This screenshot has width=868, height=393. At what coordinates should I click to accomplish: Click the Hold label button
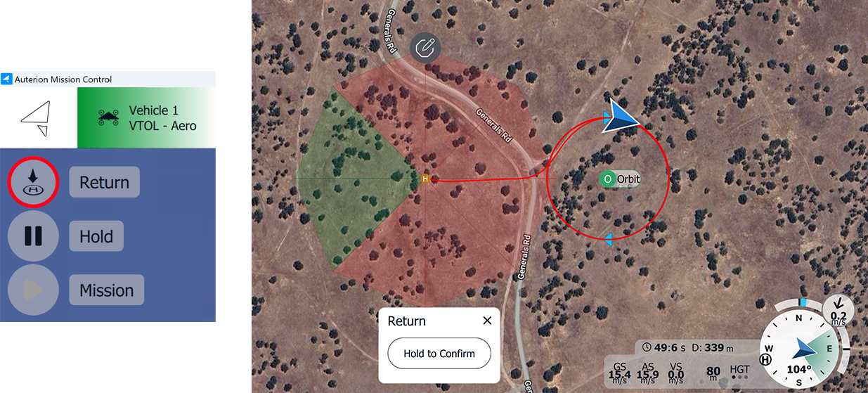click(x=96, y=236)
